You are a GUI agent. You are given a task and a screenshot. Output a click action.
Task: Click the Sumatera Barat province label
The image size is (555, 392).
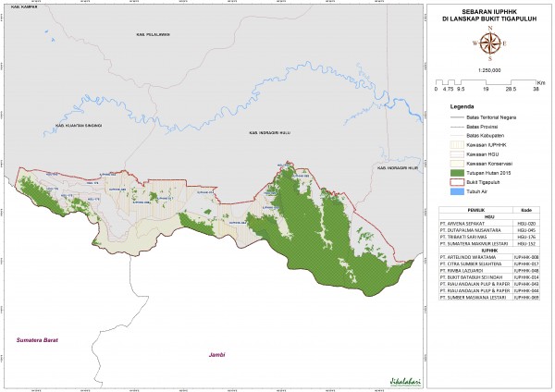click(35, 340)
